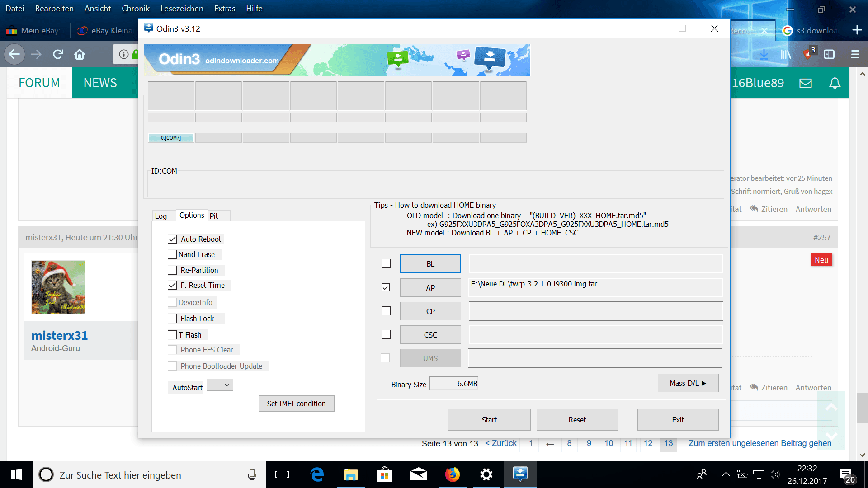868x488 pixels.
Task: Open the Windows Start menu
Action: [x=16, y=474]
